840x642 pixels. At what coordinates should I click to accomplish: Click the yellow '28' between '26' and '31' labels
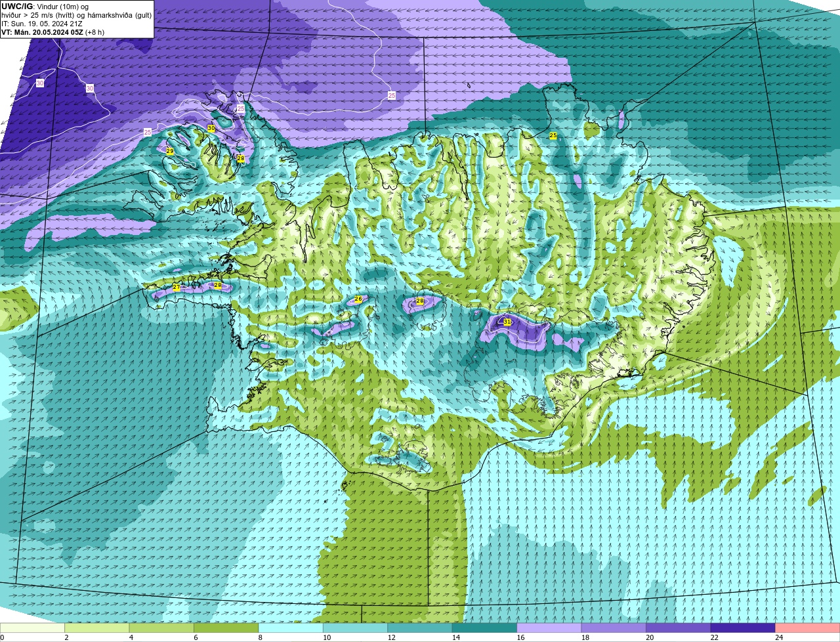coord(420,301)
